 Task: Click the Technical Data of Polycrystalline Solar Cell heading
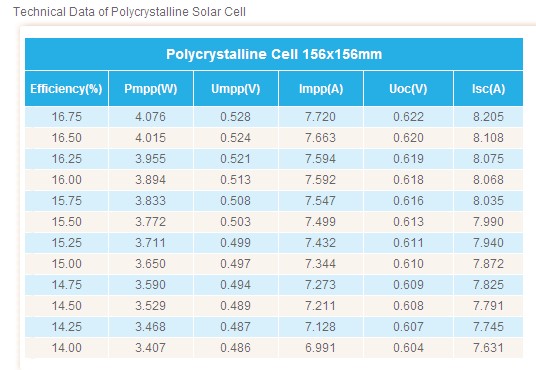(130, 12)
